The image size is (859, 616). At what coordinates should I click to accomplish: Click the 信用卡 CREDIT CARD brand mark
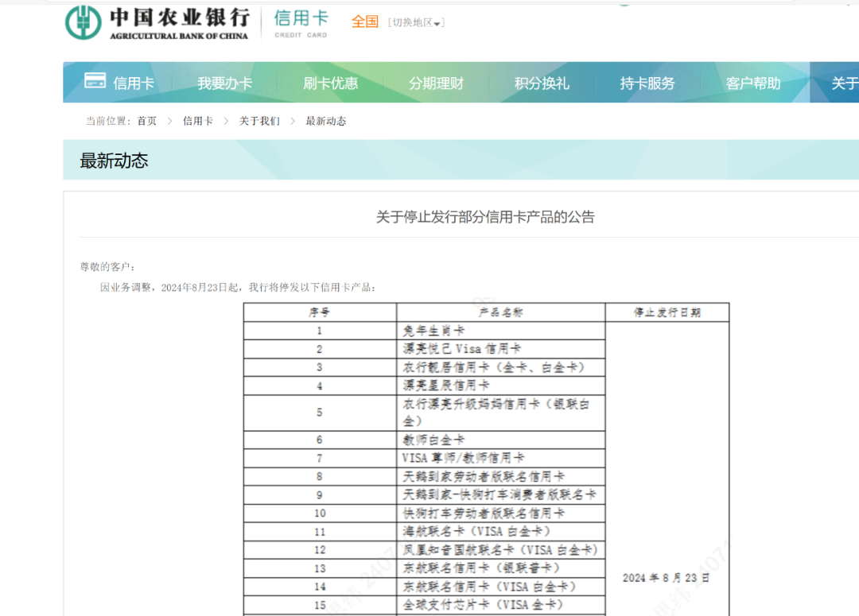coord(300,22)
